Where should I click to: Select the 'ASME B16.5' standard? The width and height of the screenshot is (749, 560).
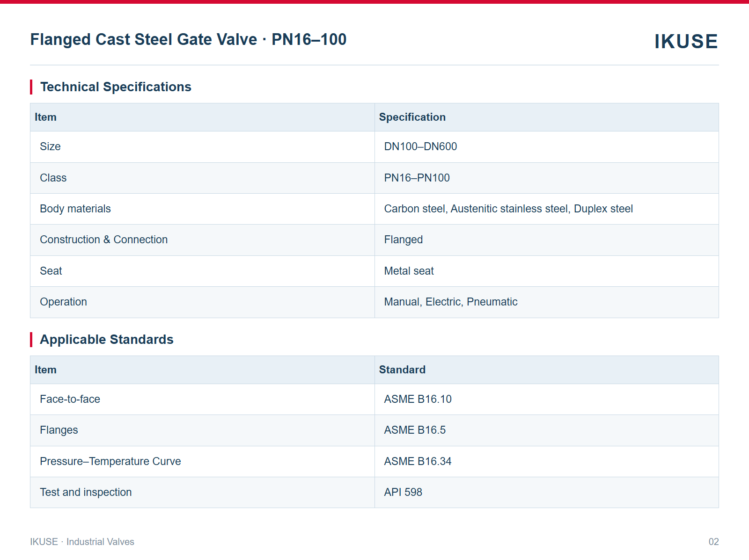[x=415, y=430]
